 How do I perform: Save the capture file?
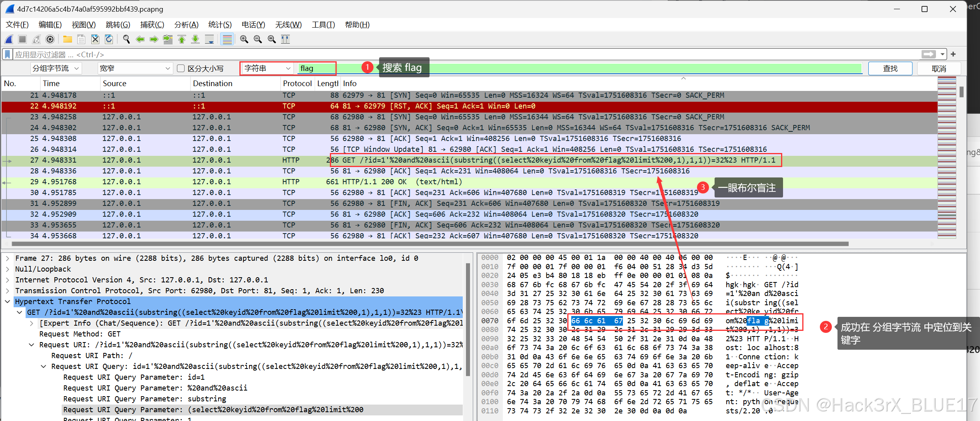point(81,39)
